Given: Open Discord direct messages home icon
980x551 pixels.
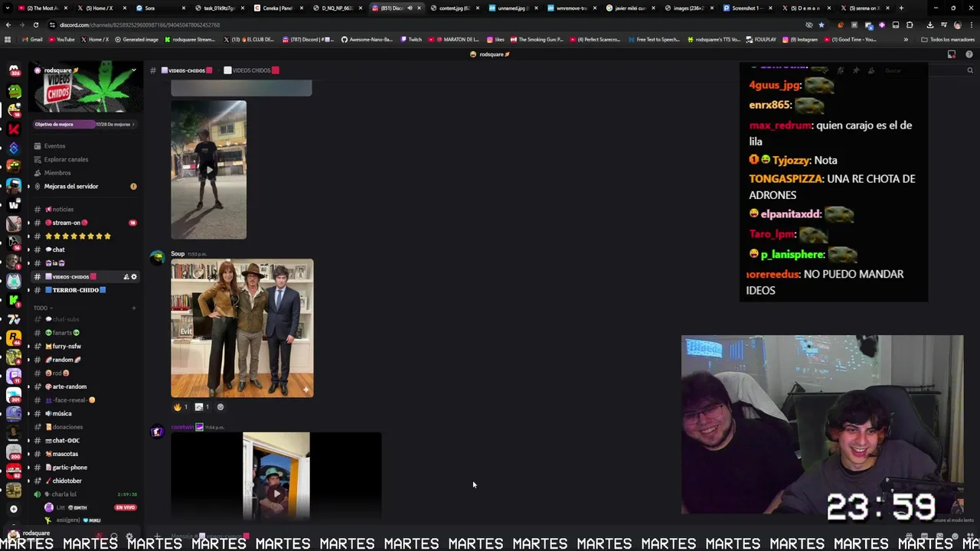Looking at the screenshot, I should (14, 71).
